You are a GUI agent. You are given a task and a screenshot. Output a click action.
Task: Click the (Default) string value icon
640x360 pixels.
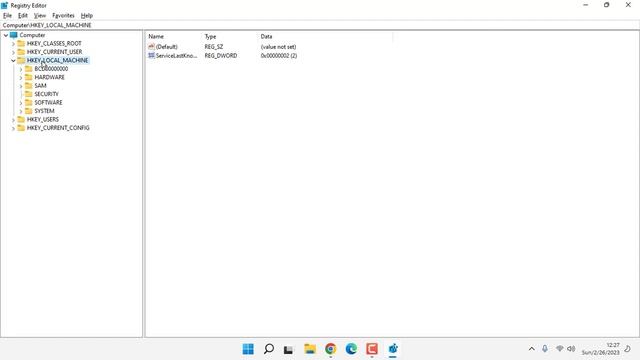click(x=151, y=47)
